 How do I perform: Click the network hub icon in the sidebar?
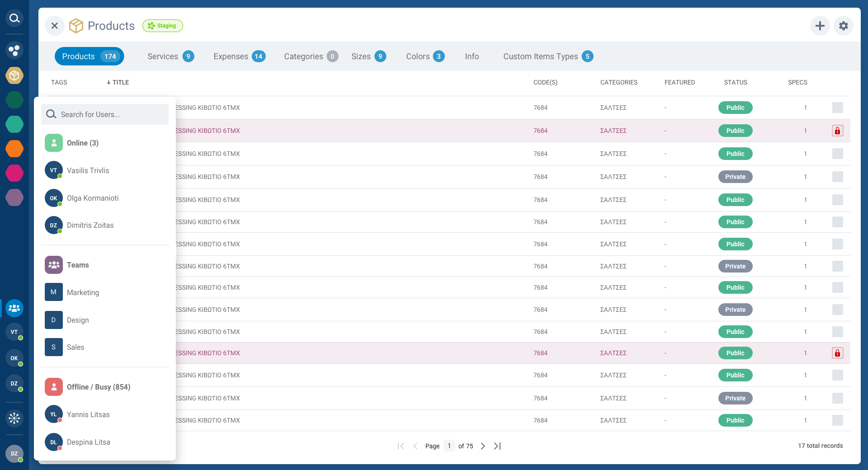(x=14, y=418)
